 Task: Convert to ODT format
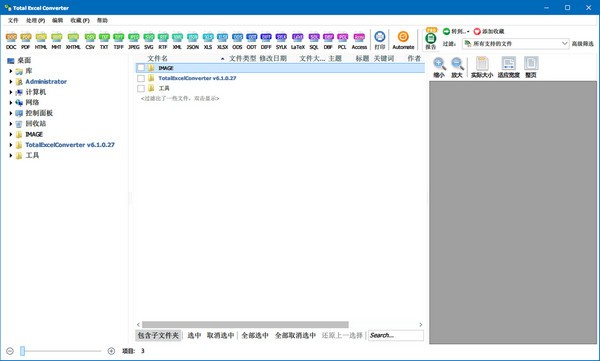pos(251,41)
